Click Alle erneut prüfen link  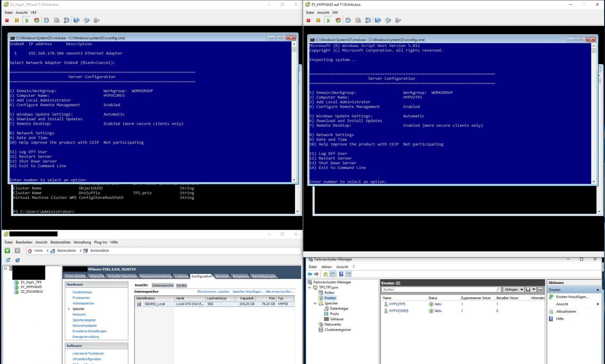279,292
